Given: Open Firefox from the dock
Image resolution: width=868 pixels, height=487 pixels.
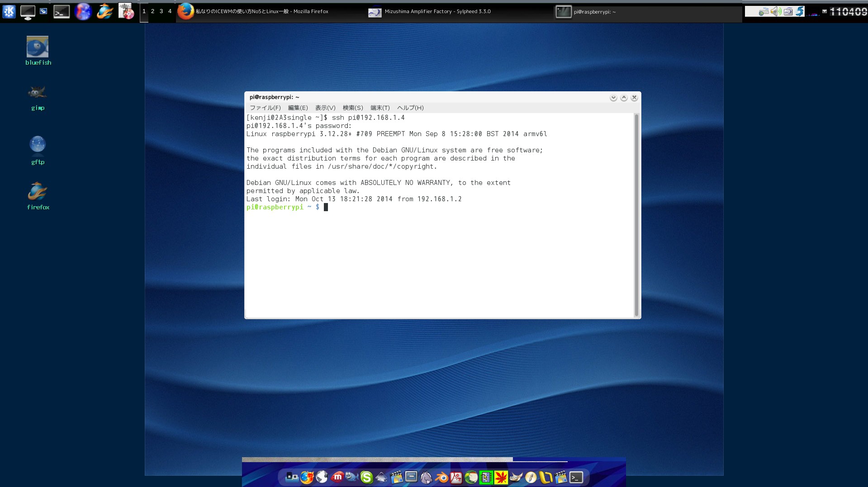Looking at the screenshot, I should coord(307,477).
